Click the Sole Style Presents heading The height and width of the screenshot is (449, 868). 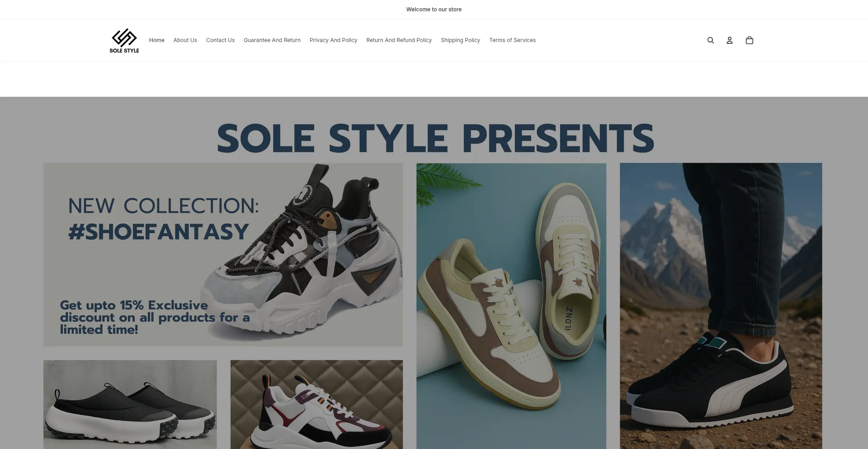[x=435, y=138]
